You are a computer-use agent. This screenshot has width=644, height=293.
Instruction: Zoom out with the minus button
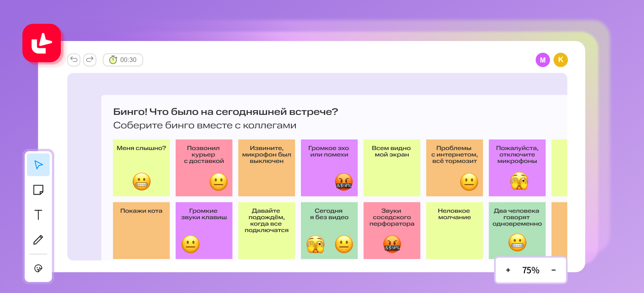tap(553, 270)
